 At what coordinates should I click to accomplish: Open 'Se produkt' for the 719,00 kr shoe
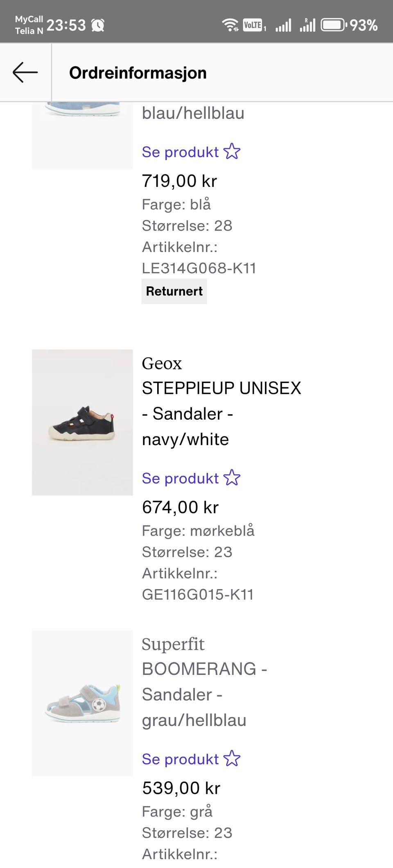180,152
